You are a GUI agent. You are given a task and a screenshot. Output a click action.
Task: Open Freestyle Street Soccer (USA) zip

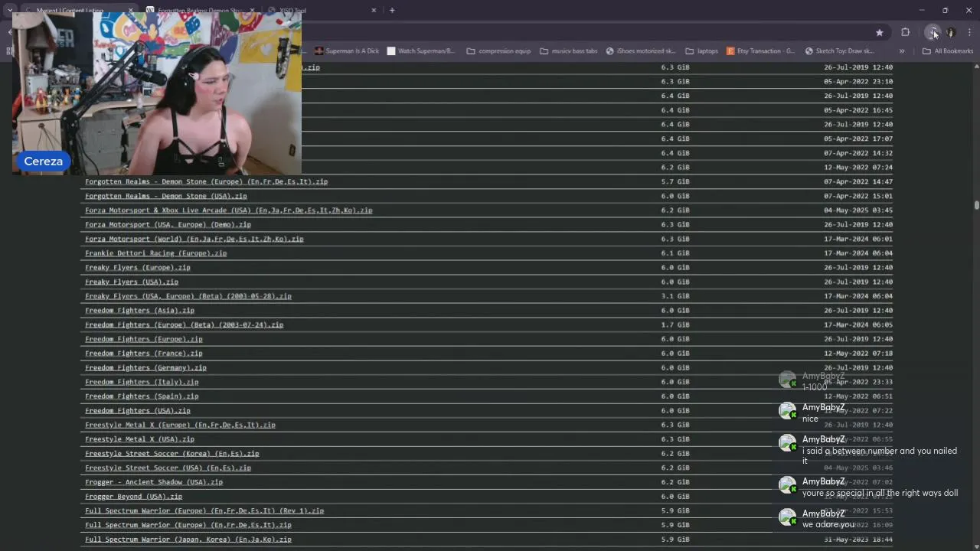[168, 468]
